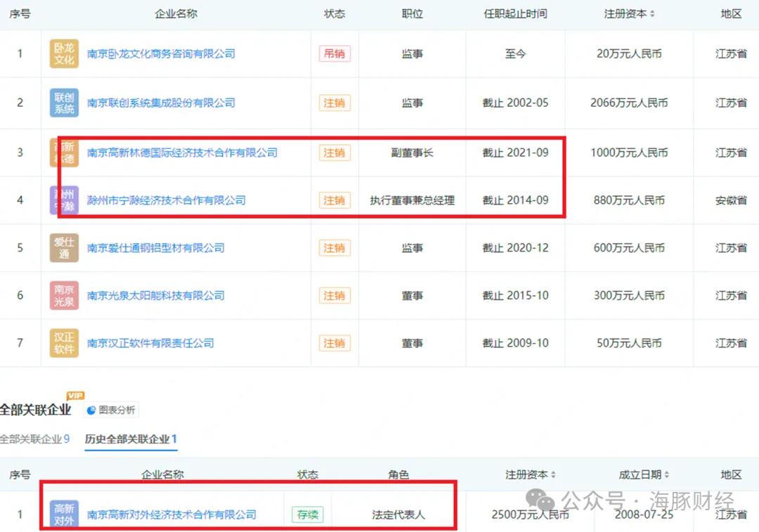Image resolution: width=759 pixels, height=532 pixels.
Task: Click the 全部关联企业 section heading
Action: click(36, 410)
